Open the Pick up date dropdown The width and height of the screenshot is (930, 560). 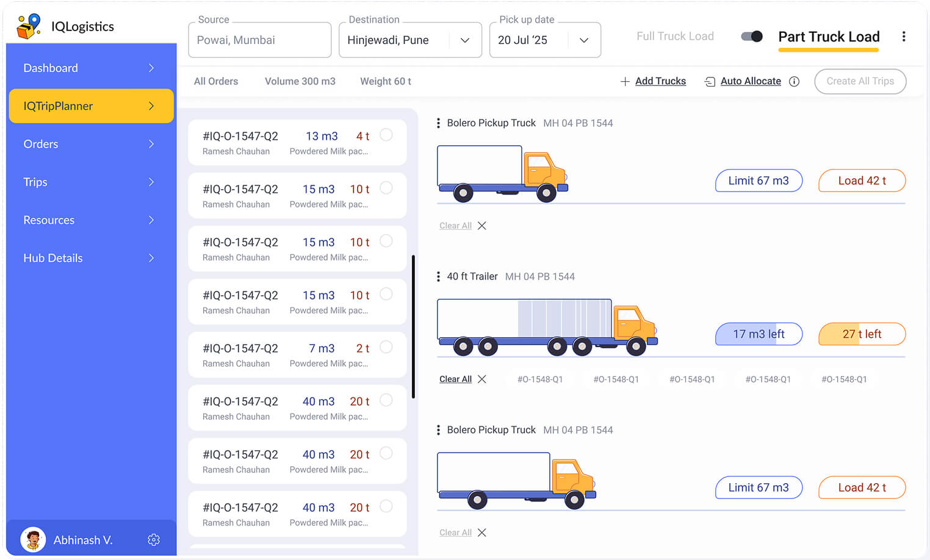[584, 40]
